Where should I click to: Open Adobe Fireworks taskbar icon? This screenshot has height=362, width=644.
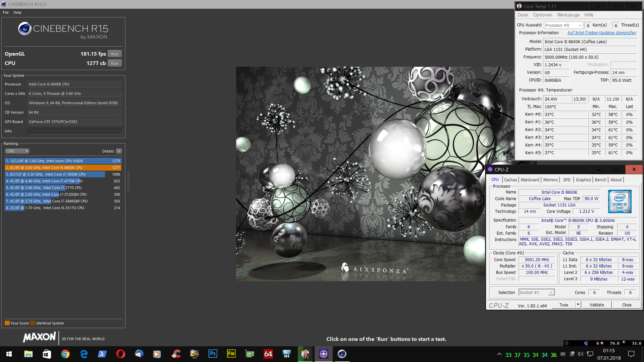point(231,354)
